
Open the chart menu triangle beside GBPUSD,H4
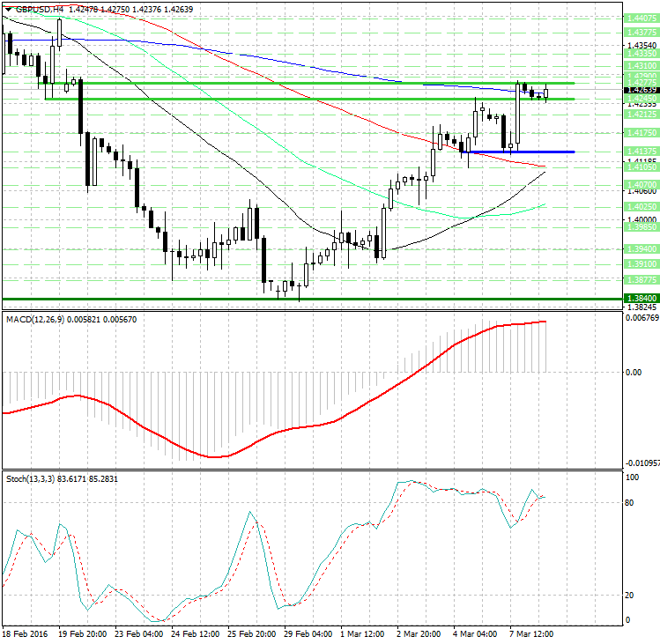click(x=9, y=10)
